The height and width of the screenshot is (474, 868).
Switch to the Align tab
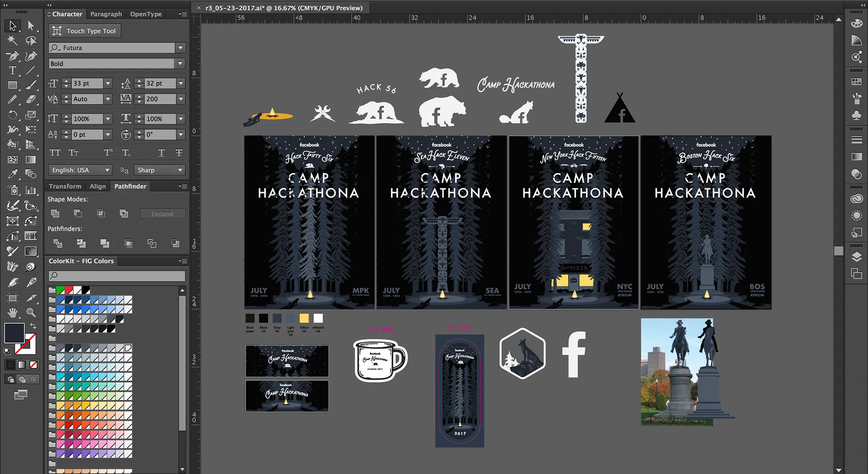point(98,186)
